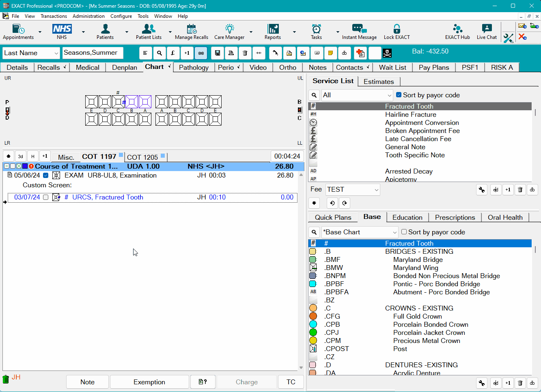
Task: Click the patient search magnifier icon
Action: click(x=159, y=53)
